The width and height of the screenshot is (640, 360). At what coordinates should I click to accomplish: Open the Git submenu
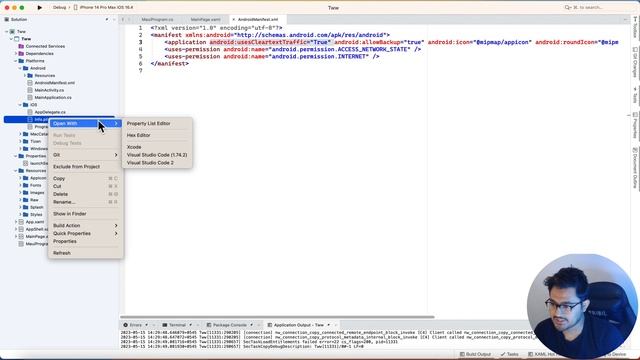coord(85,155)
